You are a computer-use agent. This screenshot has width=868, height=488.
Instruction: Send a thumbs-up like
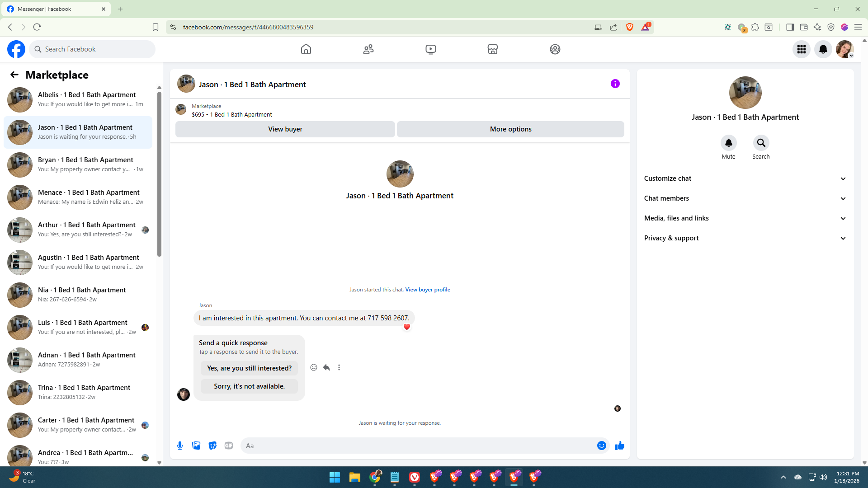(619, 446)
